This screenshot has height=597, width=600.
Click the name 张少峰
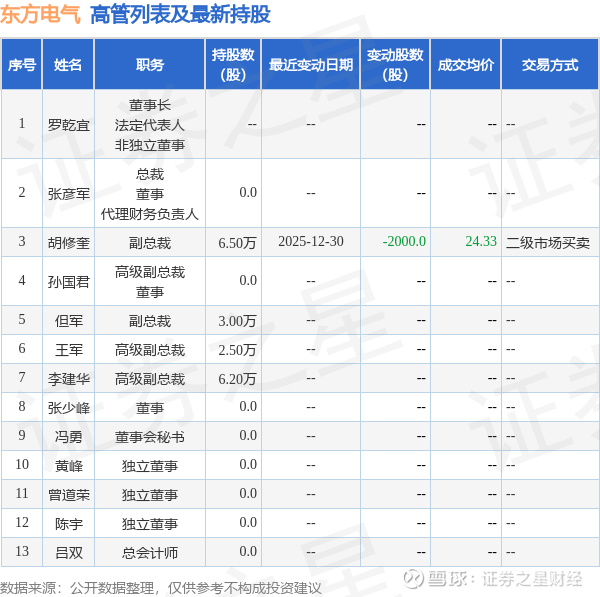tap(68, 408)
